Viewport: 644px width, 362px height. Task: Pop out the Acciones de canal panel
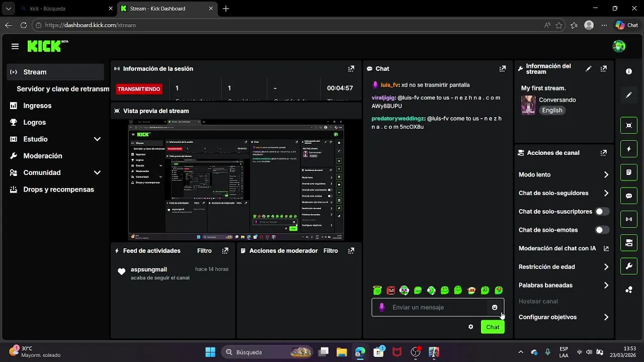[x=604, y=153]
